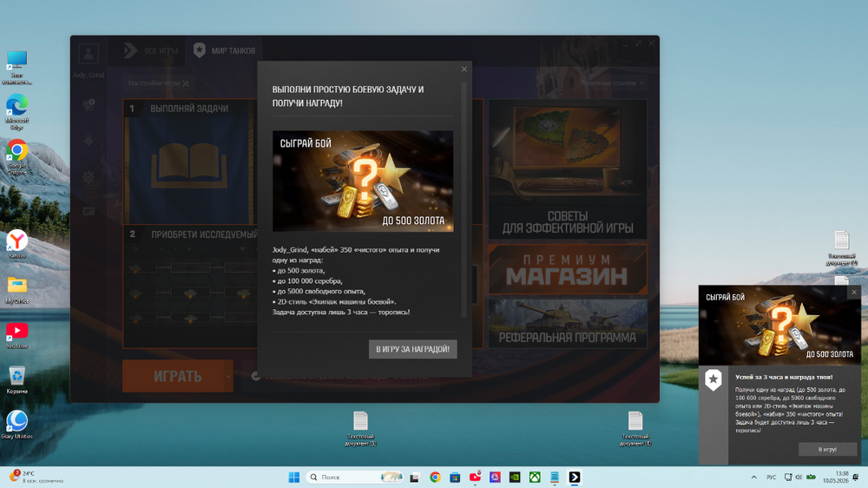Open the chat message icon in the sidebar
Viewport: 868px width, 488px height.
89,212
